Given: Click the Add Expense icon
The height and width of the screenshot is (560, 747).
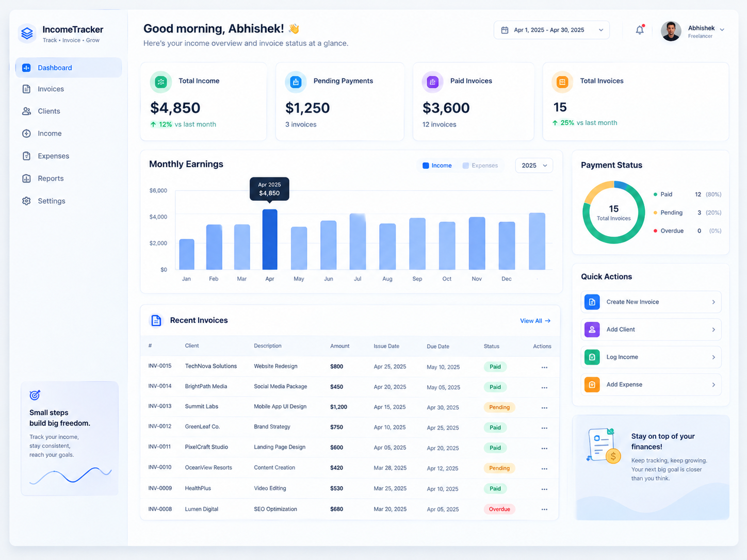Looking at the screenshot, I should click(x=592, y=385).
